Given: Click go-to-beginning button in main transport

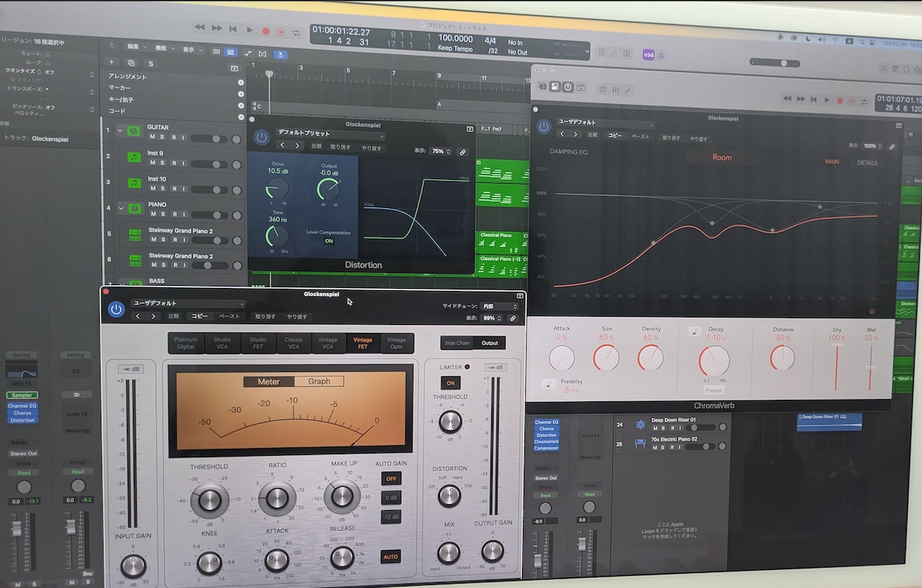Looking at the screenshot, I should tap(234, 29).
